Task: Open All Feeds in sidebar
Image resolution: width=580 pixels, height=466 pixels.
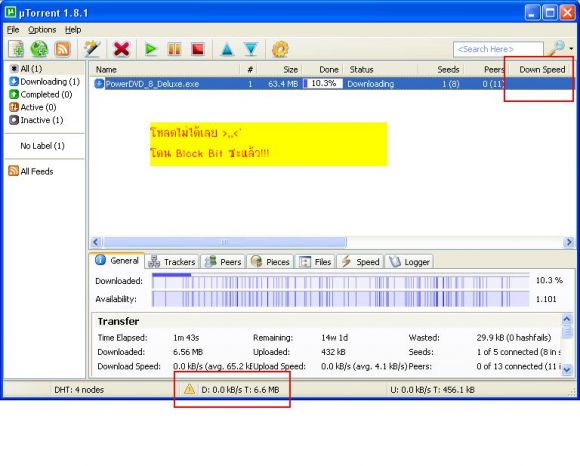Action: tap(31, 171)
